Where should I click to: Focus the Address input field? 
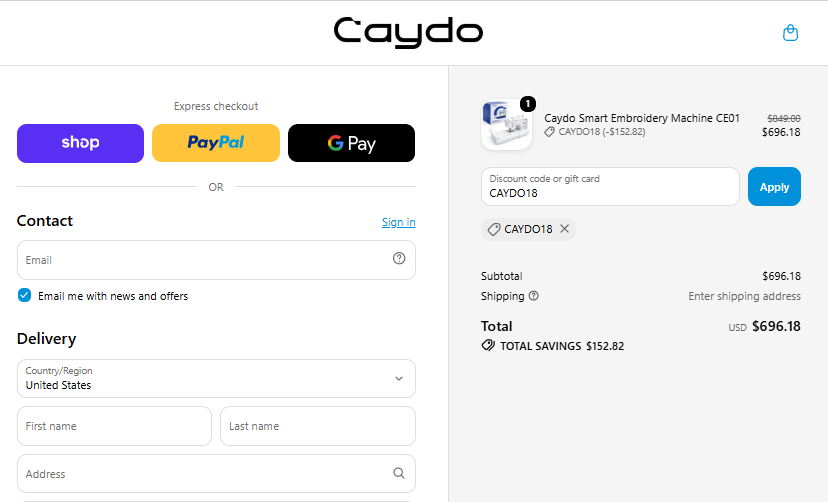pyautogui.click(x=217, y=473)
